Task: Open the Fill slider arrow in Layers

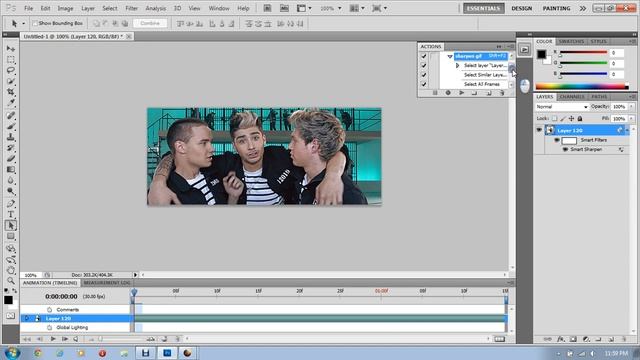Action: click(632, 118)
